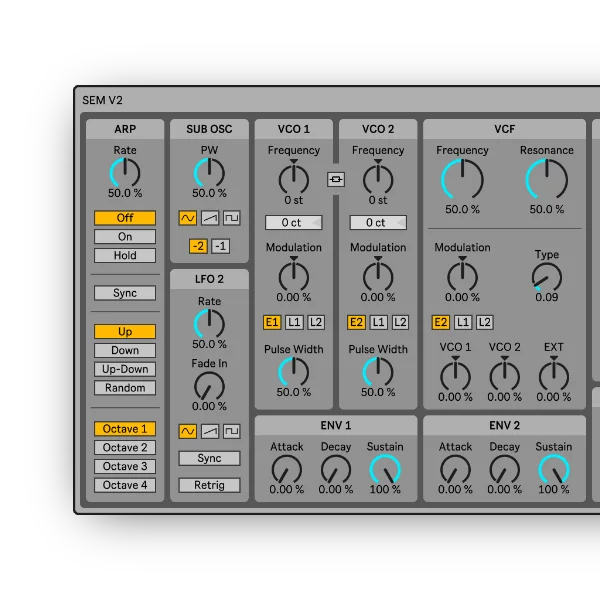Click the VCF Resonance knob
The width and height of the screenshot is (600, 600).
[x=547, y=180]
